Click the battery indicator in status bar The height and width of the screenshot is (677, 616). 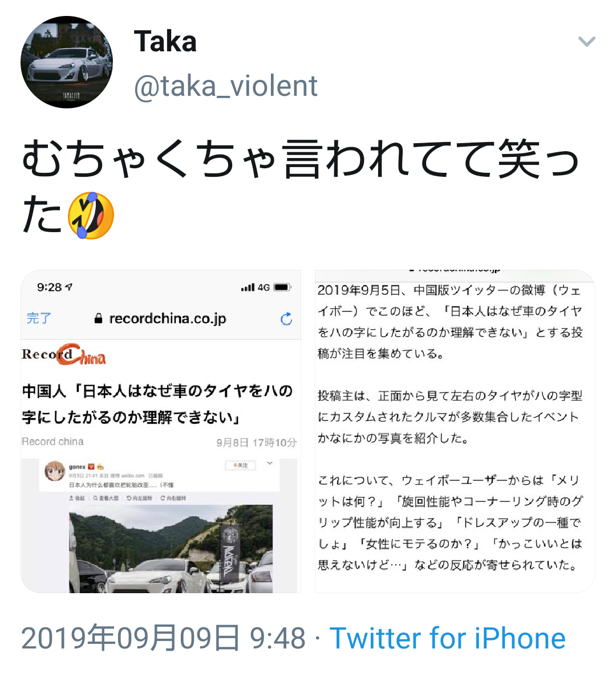[x=283, y=287]
